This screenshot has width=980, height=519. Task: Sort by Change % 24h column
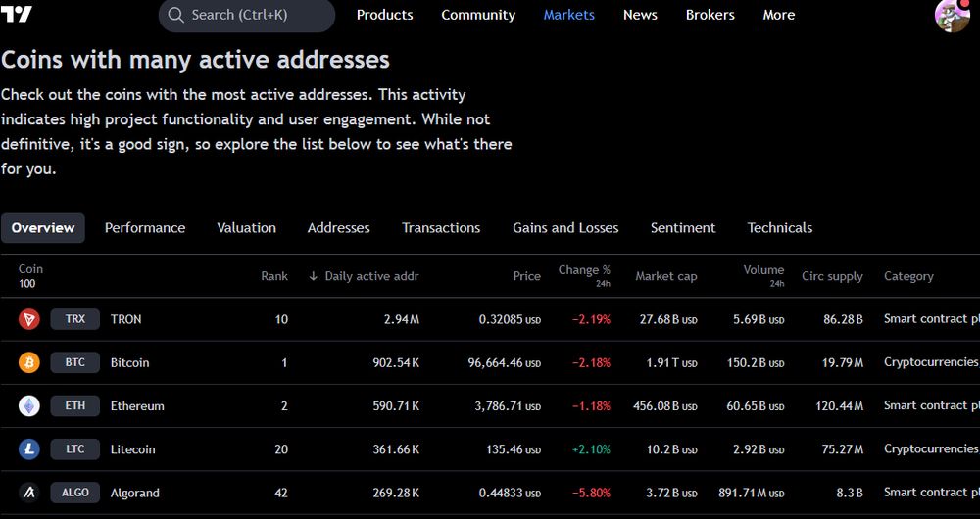click(584, 275)
